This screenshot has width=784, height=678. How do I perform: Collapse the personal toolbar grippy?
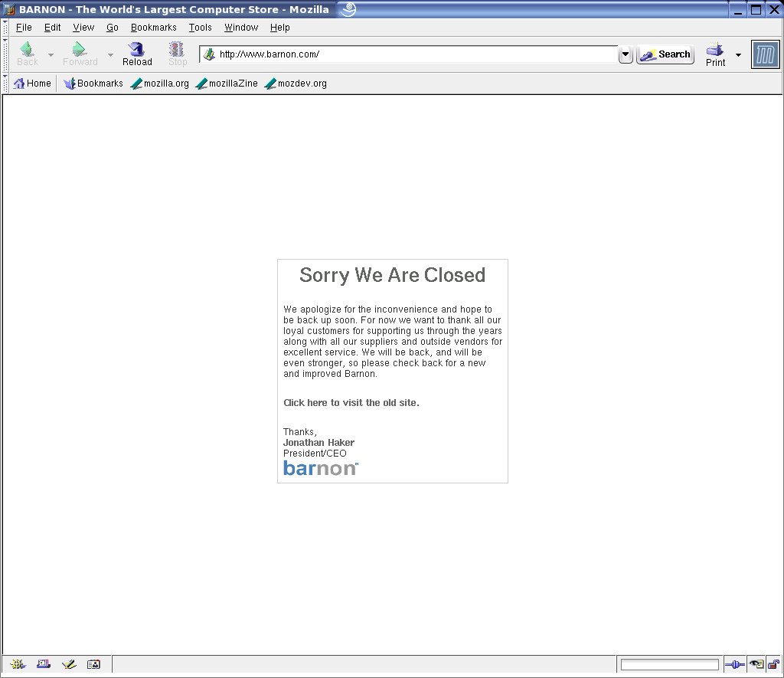(x=5, y=84)
